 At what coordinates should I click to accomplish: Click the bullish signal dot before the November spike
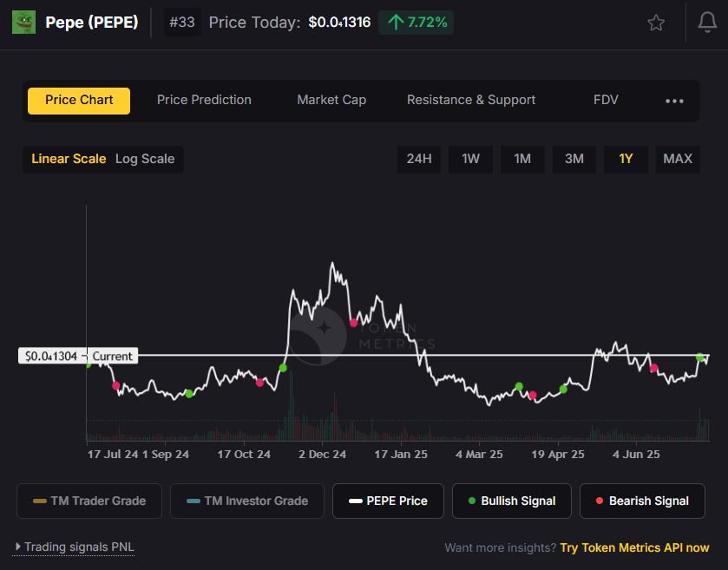tap(283, 368)
